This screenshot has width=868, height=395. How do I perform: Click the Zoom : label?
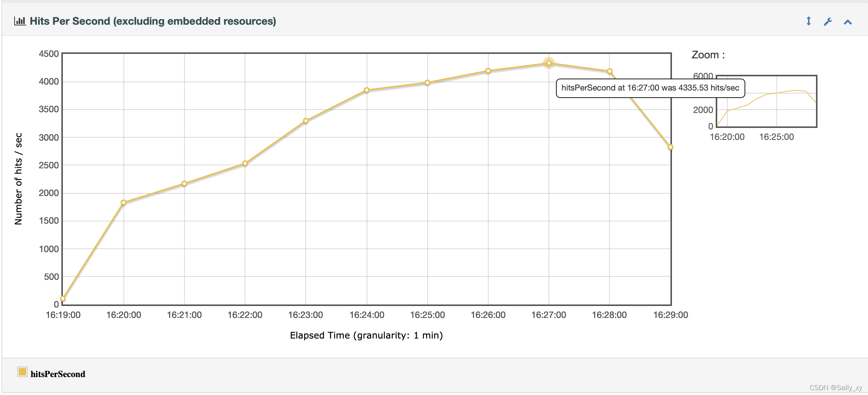(x=708, y=55)
